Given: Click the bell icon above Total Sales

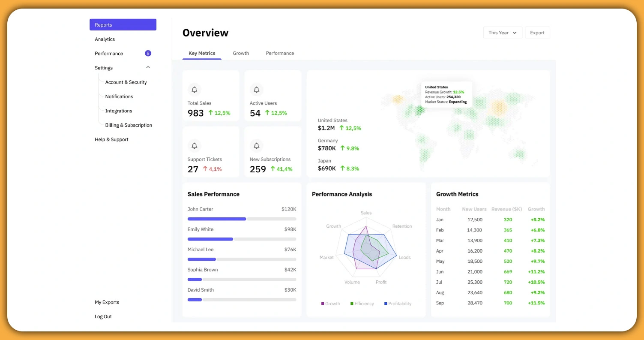Looking at the screenshot, I should 194,90.
